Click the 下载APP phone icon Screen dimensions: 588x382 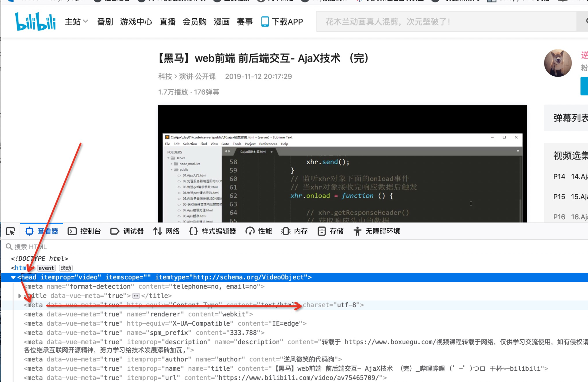(265, 21)
